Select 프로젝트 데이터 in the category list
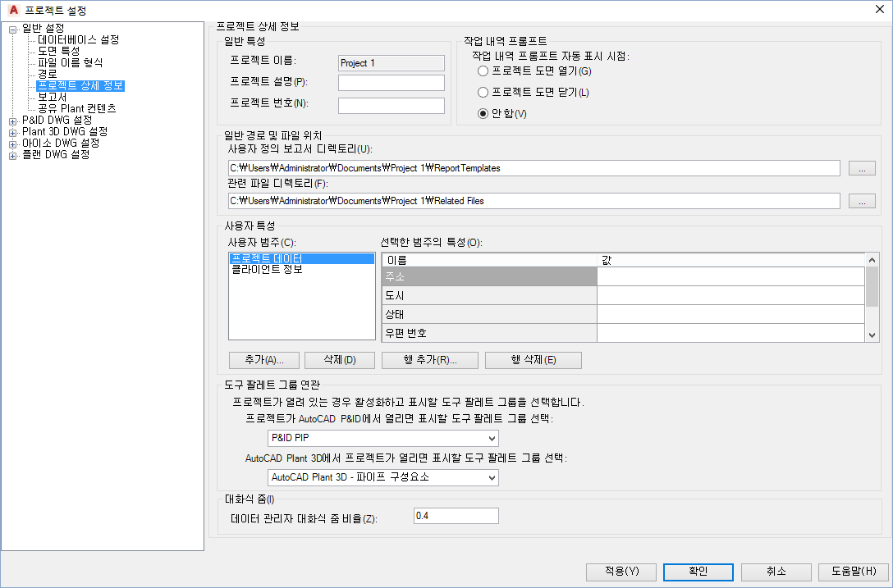The height and width of the screenshot is (588, 893). point(302,258)
